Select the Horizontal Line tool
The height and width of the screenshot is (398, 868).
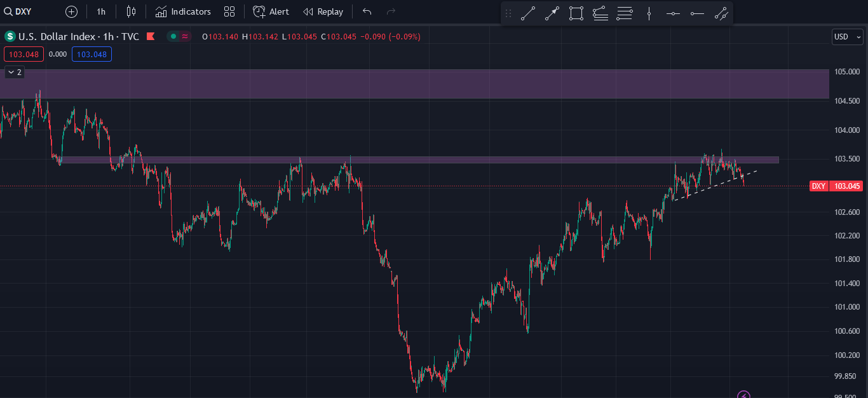[673, 13]
